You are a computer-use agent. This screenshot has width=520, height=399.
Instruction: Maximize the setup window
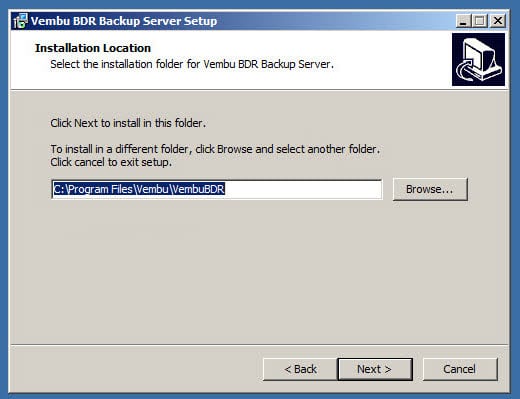point(480,21)
